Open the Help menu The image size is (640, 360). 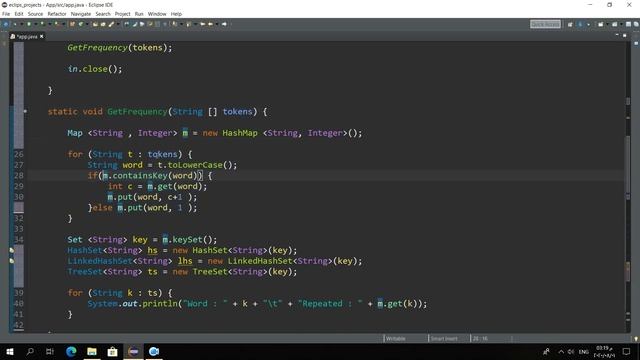pyautogui.click(x=176, y=14)
